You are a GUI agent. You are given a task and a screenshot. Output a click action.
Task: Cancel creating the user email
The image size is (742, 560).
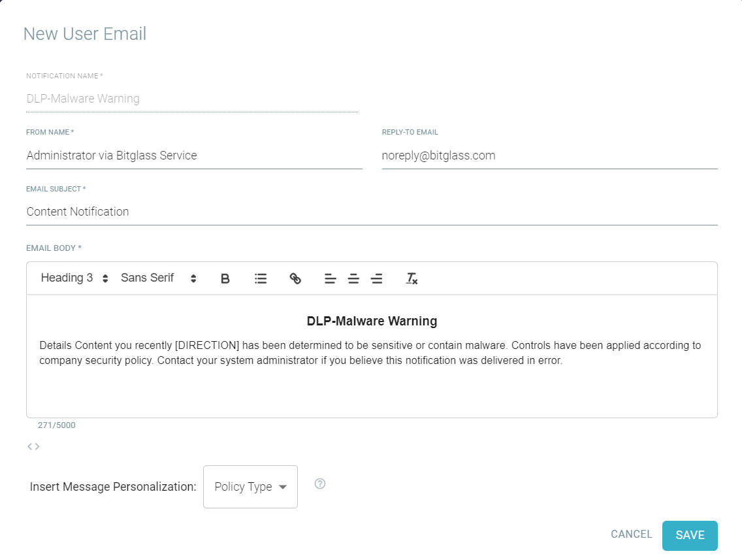pyautogui.click(x=631, y=535)
